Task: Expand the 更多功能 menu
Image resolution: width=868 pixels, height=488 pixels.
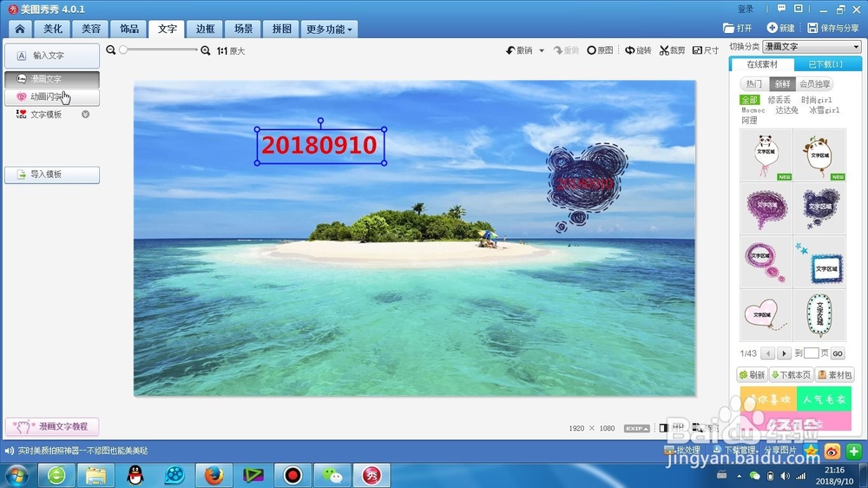Action: click(x=329, y=29)
